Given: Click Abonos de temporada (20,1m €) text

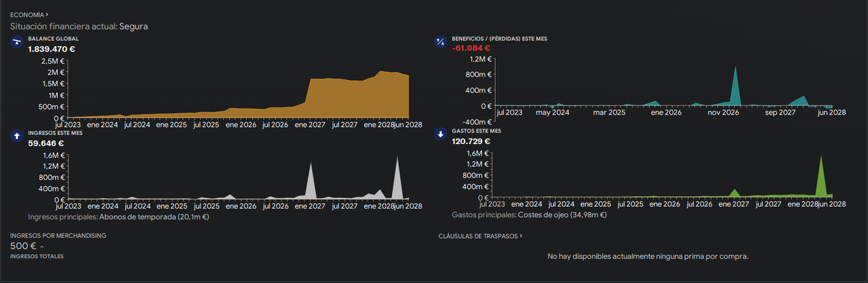Looking at the screenshot, I should (x=154, y=217).
